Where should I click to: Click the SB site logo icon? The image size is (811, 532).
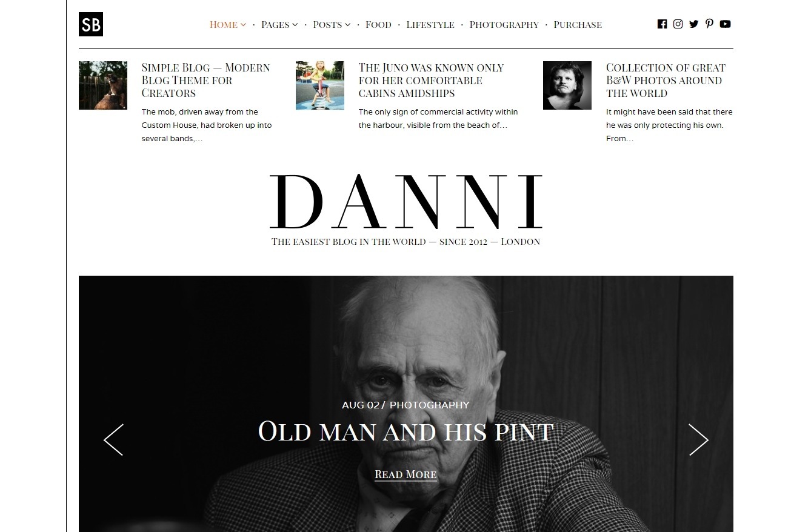point(91,24)
